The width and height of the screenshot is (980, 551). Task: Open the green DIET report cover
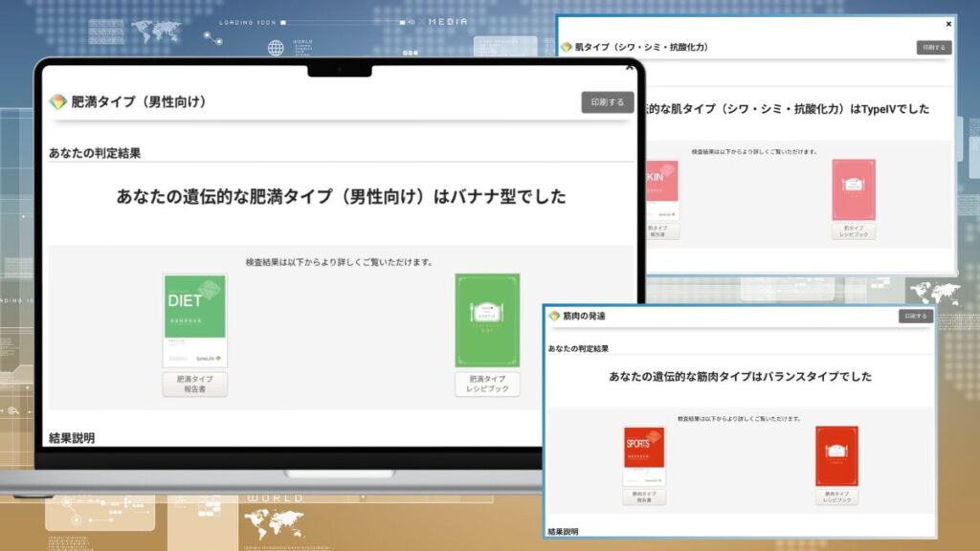[x=195, y=320]
